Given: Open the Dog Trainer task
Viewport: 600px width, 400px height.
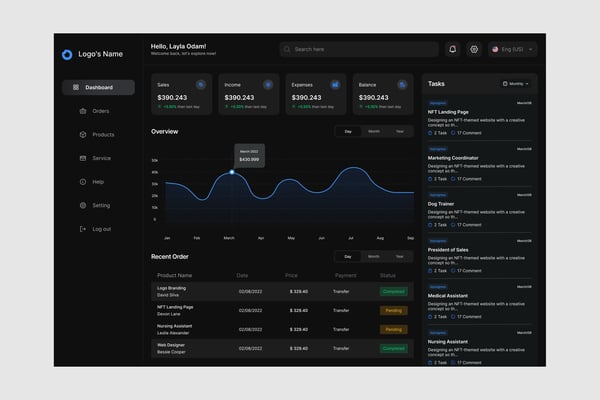Looking at the screenshot, I should [x=441, y=204].
